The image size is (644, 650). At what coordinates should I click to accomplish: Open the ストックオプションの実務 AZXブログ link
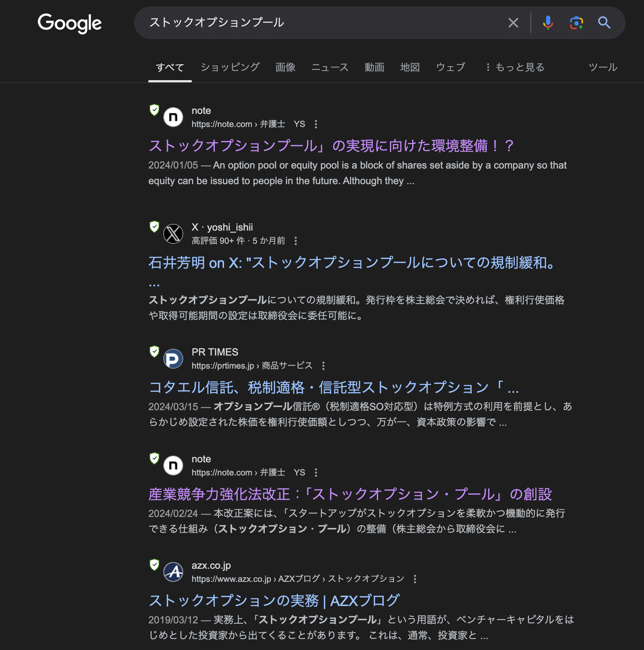(274, 600)
